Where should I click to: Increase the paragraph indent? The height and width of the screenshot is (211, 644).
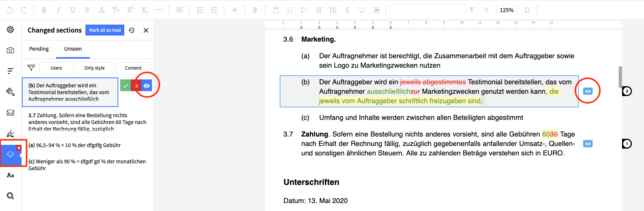214,10
